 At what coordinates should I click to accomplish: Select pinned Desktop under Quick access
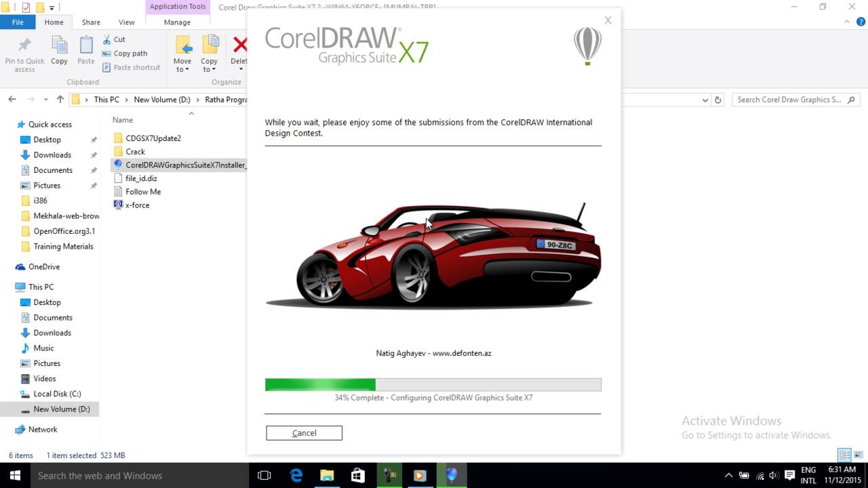point(47,140)
